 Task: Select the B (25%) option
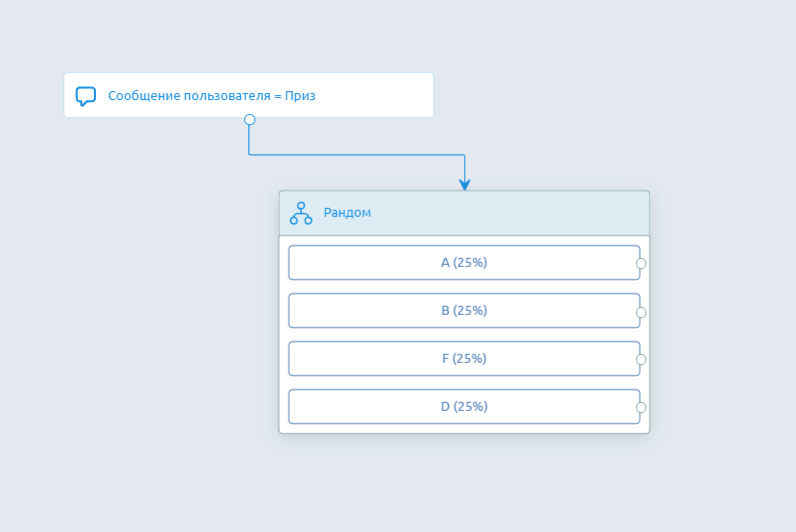(x=464, y=311)
